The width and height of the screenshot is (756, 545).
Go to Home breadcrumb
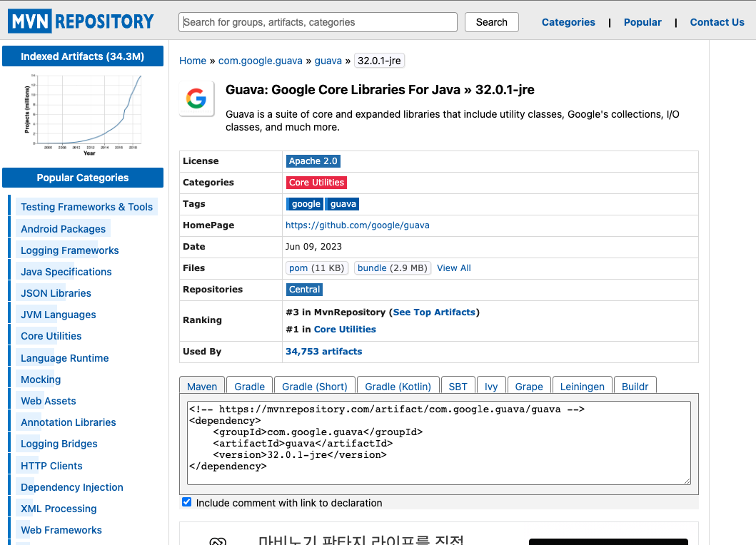coord(192,61)
